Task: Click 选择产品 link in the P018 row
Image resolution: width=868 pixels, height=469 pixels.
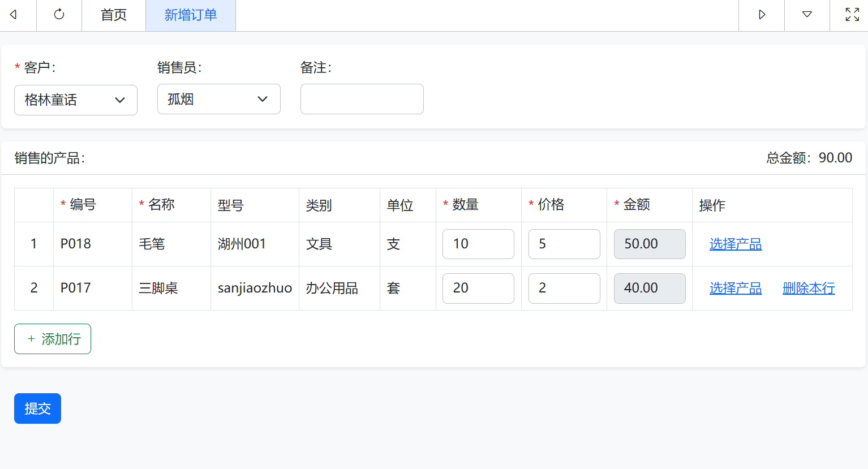Action: pyautogui.click(x=736, y=244)
